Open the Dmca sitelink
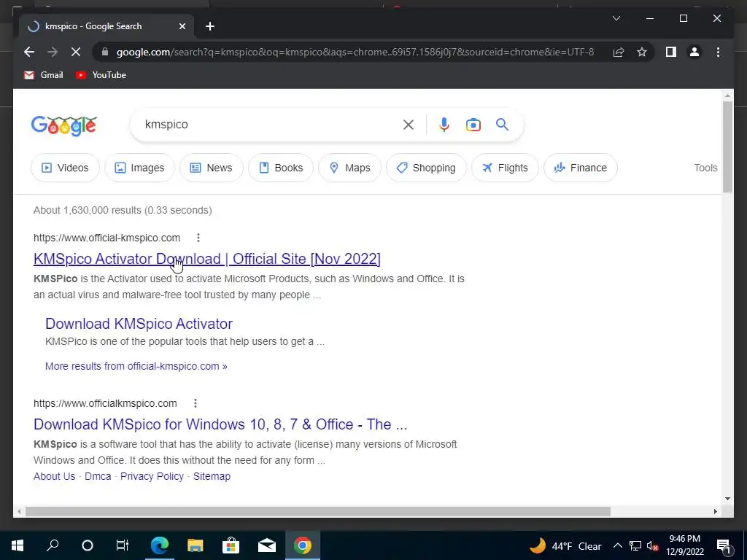The height and width of the screenshot is (560, 747). click(98, 476)
